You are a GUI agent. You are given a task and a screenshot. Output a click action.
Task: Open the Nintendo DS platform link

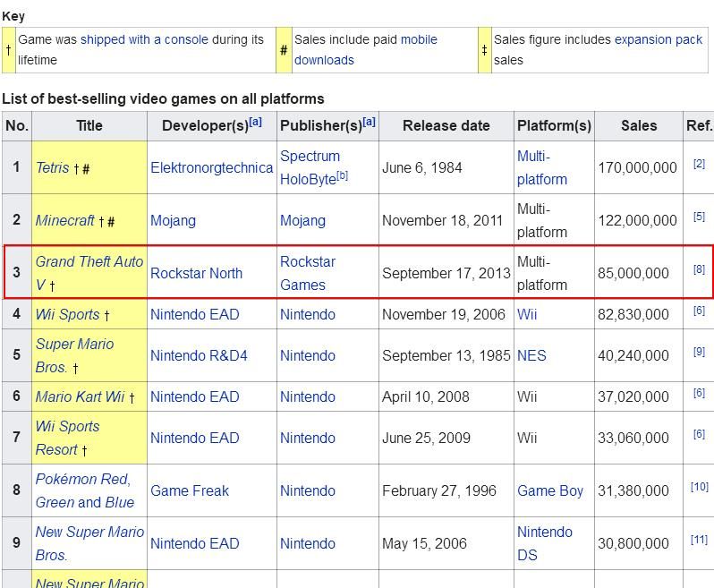[x=545, y=543]
